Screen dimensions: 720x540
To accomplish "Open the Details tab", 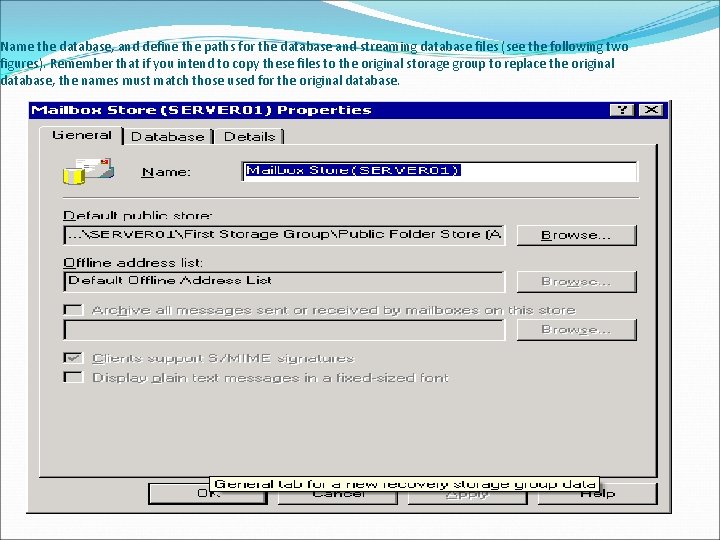I will pos(249,136).
